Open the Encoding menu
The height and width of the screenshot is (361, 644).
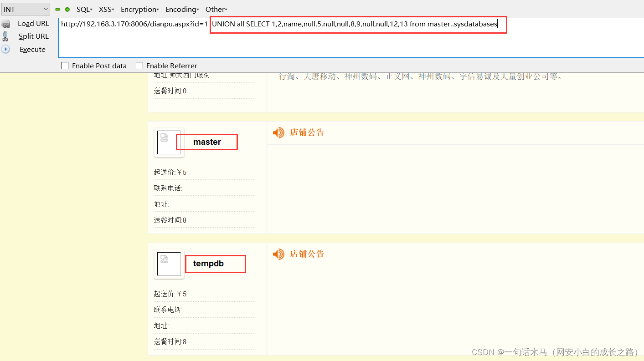click(x=182, y=9)
